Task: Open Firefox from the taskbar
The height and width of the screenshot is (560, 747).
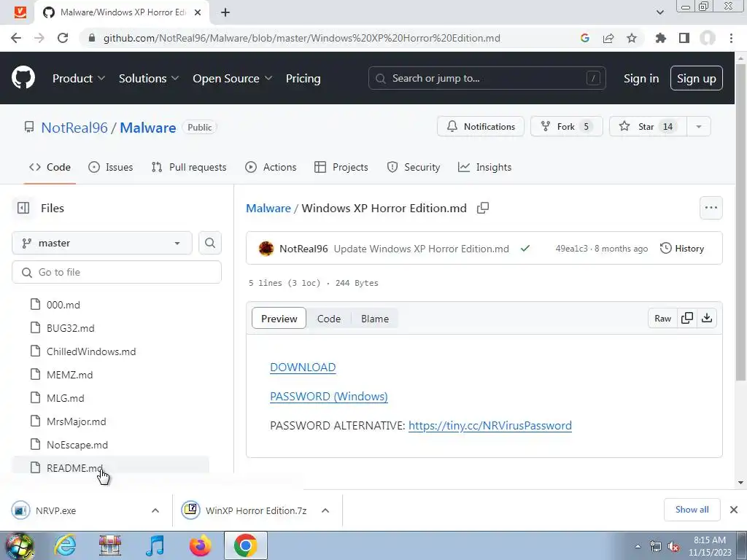Action: click(x=200, y=545)
